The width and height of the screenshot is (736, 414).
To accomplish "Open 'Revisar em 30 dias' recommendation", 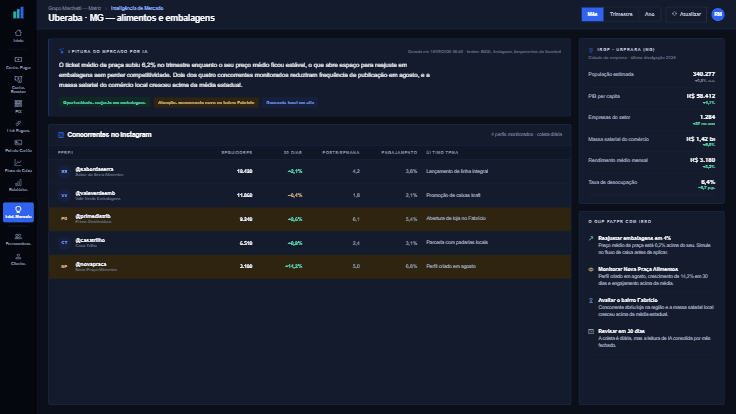I will click(652, 338).
